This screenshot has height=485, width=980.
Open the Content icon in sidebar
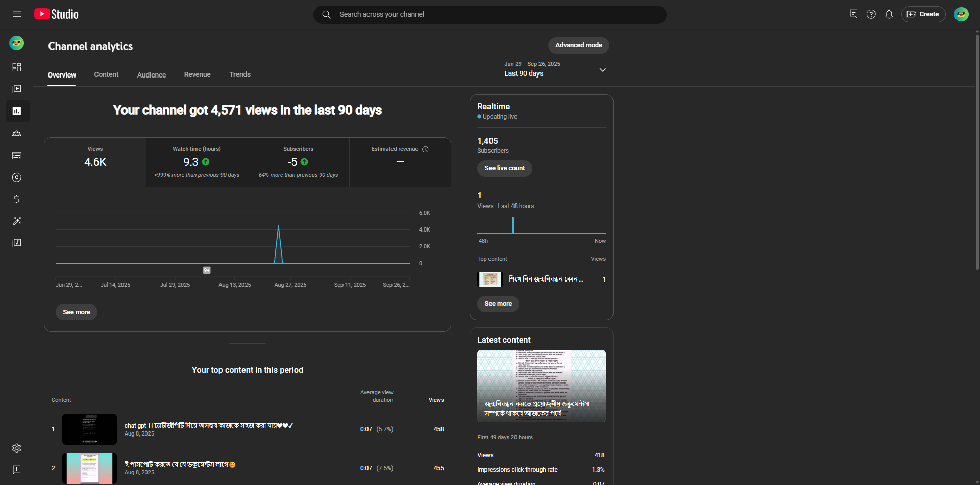click(x=17, y=89)
